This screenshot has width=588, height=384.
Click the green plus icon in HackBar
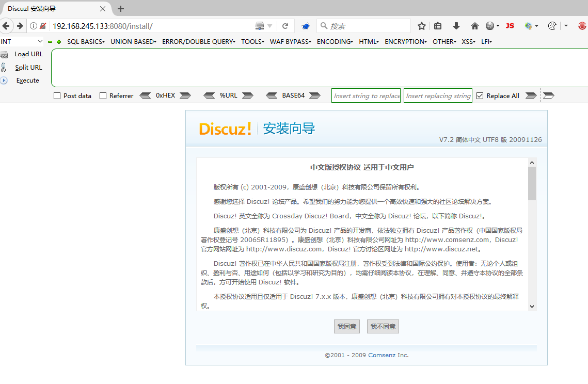pyautogui.click(x=59, y=42)
